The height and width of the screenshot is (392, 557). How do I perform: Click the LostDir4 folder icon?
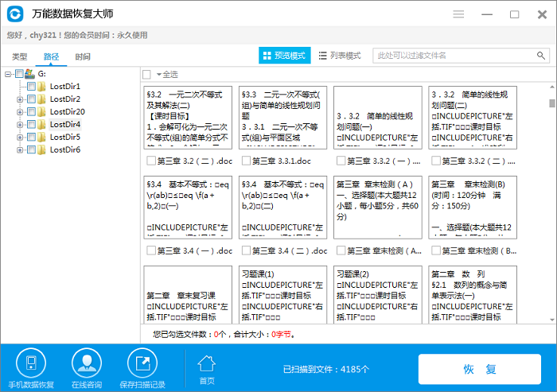(41, 124)
